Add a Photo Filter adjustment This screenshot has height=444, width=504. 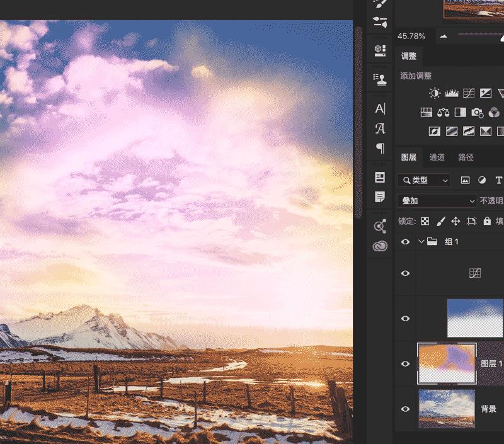click(478, 113)
